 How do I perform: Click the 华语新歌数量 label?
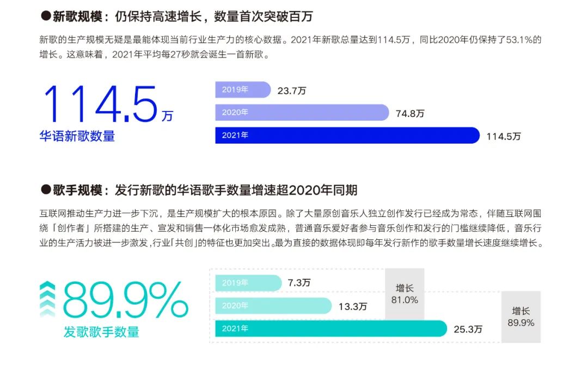coord(77,136)
